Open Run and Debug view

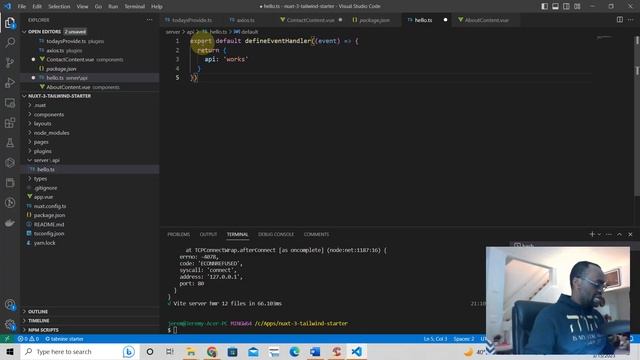coord(10,82)
